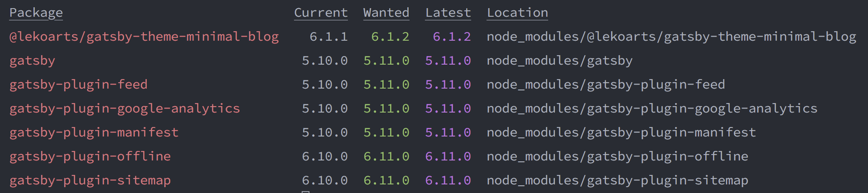Click wanted version 5.11.0 for gatsby-plugin-google-analytics
The height and width of the screenshot is (193, 868).
(386, 108)
